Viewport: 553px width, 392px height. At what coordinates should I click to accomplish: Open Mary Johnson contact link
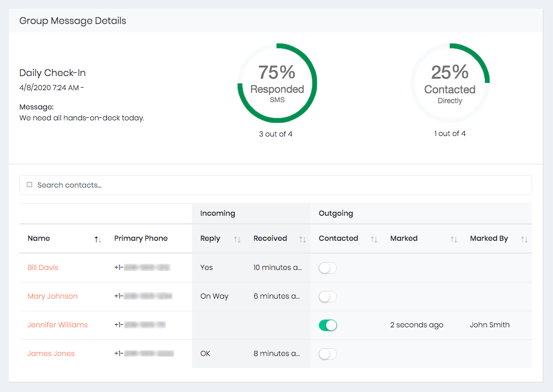(x=52, y=296)
